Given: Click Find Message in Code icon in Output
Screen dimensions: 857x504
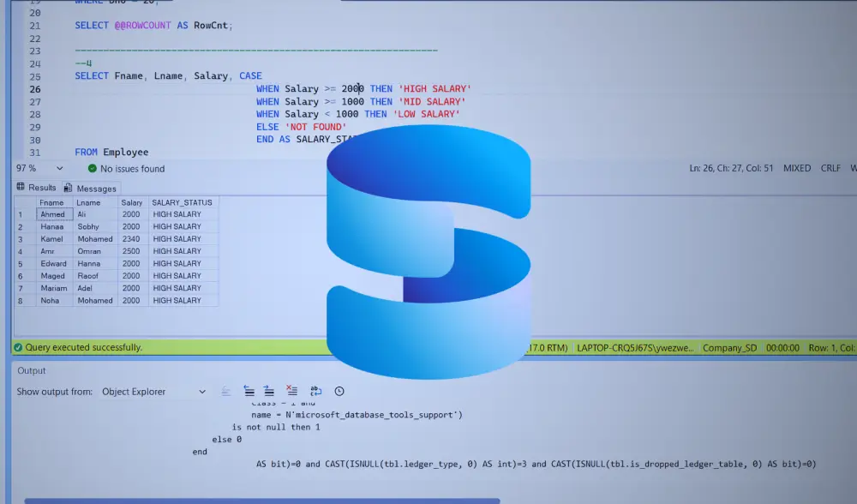Looking at the screenshot, I should point(225,391).
